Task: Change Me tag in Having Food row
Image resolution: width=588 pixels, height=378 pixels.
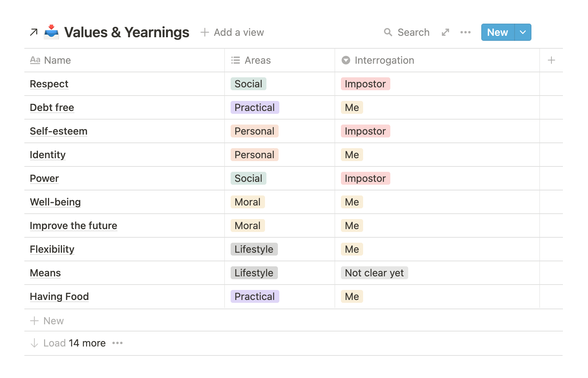Action: tap(352, 296)
